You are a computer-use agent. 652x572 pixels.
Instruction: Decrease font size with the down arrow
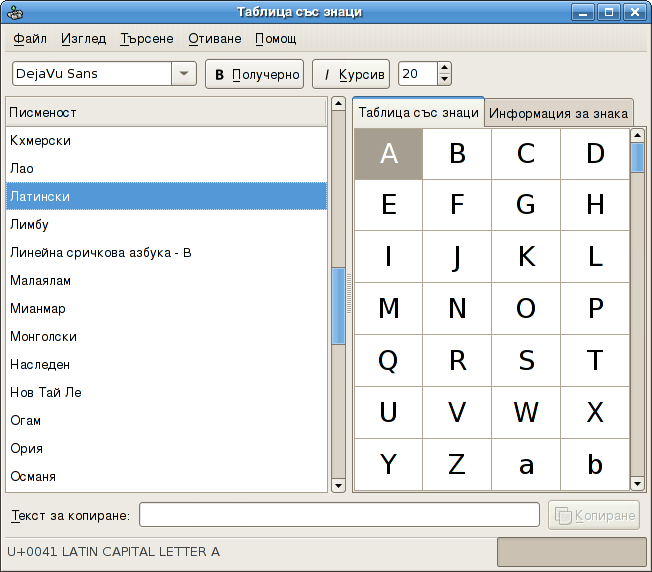(x=444, y=80)
